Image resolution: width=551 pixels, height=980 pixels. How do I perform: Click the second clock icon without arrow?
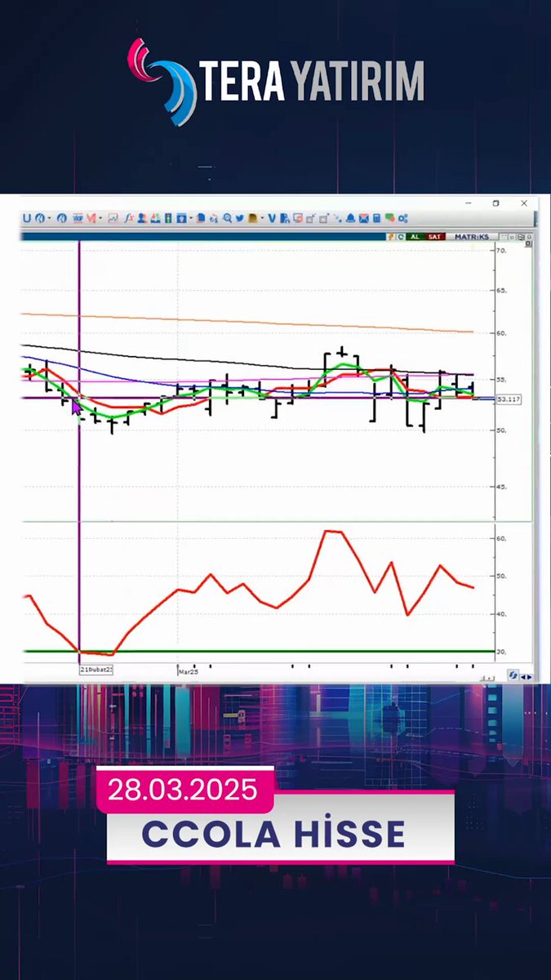[x=63, y=218]
